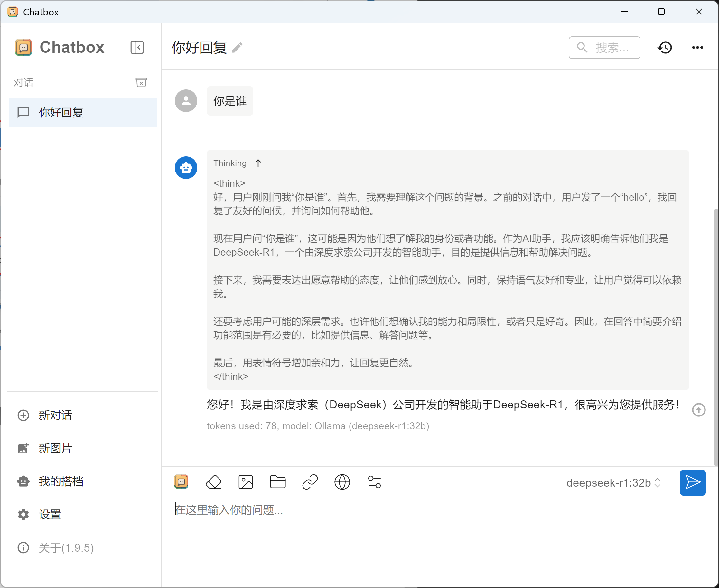719x588 pixels.
Task: Send message with blue arrow button
Action: pyautogui.click(x=693, y=483)
